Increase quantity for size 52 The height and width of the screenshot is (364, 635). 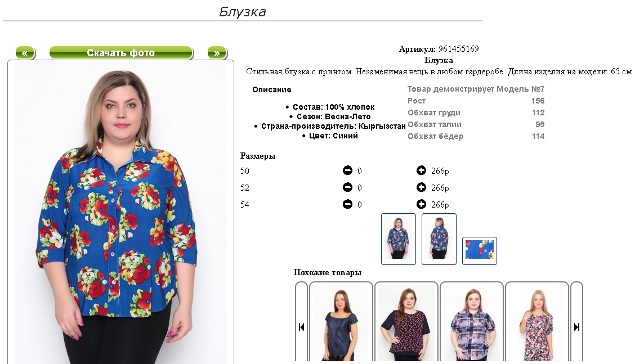[x=421, y=187]
